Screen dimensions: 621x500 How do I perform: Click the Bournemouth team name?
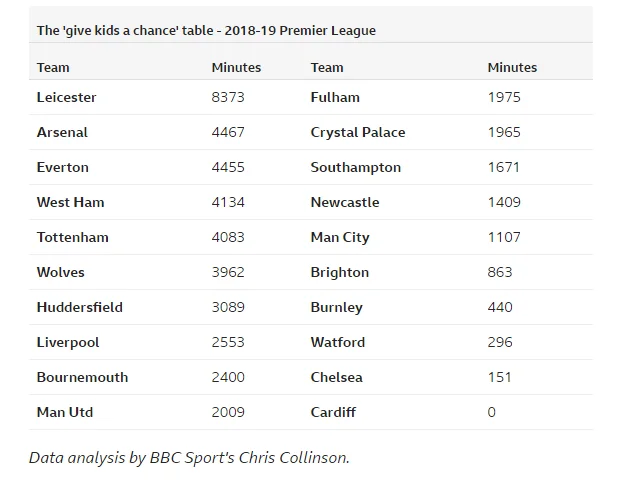coord(82,377)
